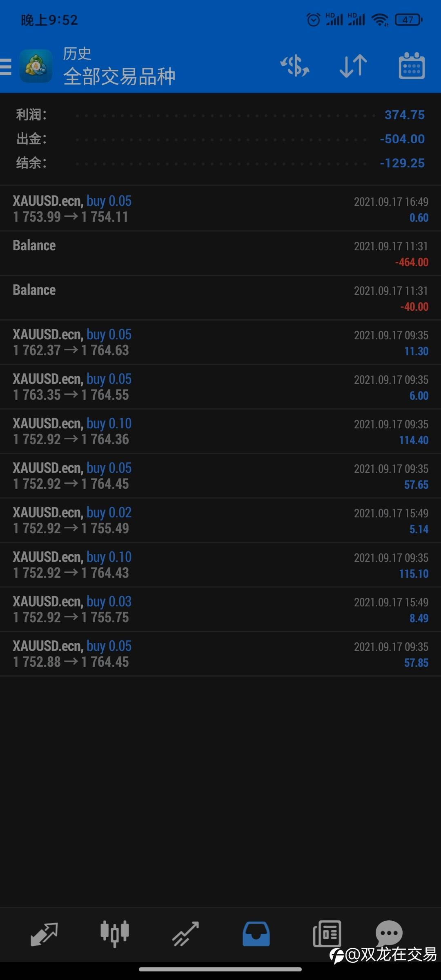Viewport: 441px width, 980px height.
Task: Switch to the Quotes tab
Action: pyautogui.click(x=44, y=933)
